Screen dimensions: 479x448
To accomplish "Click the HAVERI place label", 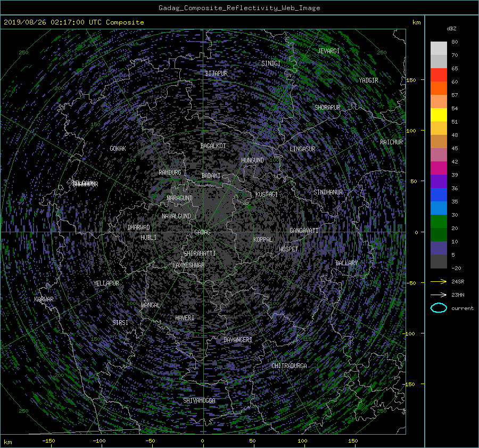I will pos(185,318).
